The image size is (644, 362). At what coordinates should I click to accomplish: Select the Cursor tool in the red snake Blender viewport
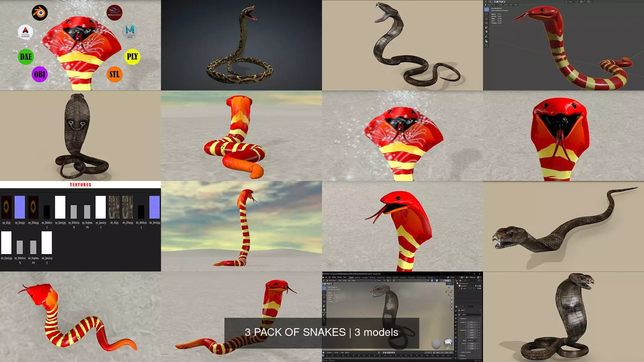pos(486,14)
